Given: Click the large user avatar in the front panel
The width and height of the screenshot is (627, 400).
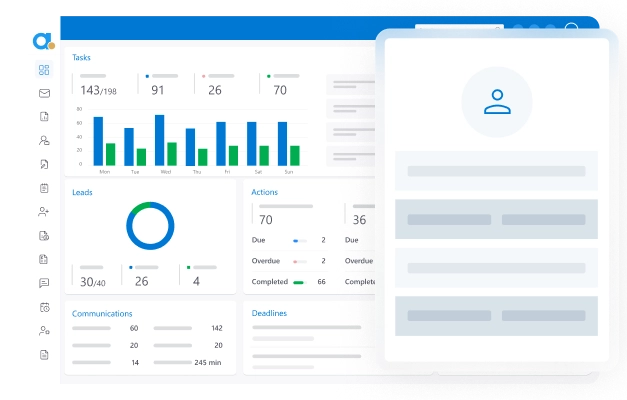Looking at the screenshot, I should [x=496, y=102].
